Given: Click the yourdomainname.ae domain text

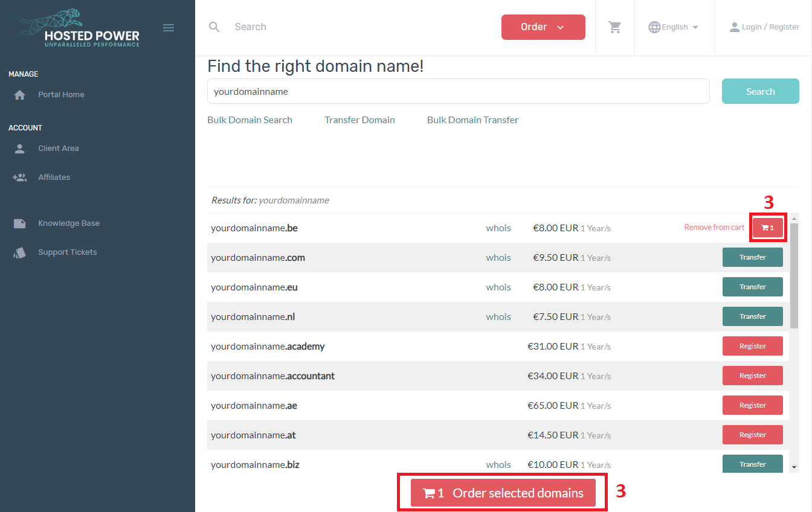Looking at the screenshot, I should 254,406.
